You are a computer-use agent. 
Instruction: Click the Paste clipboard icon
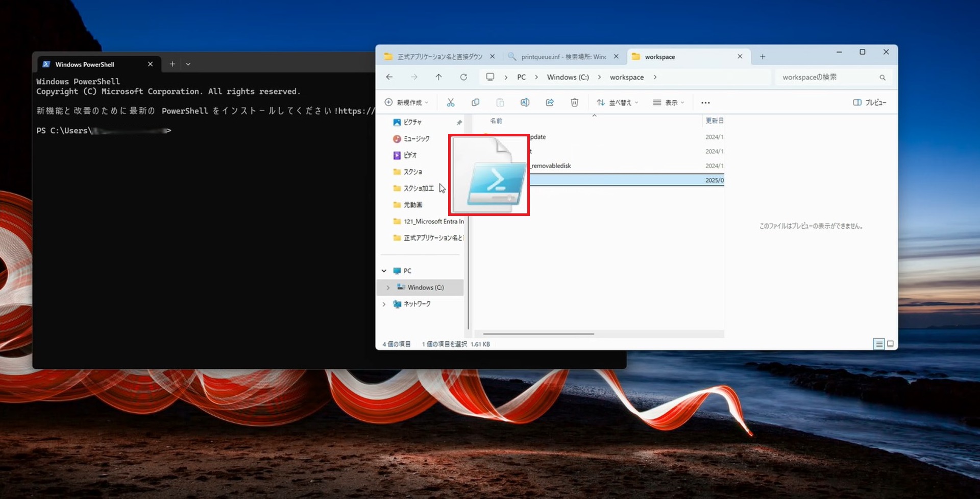pyautogui.click(x=500, y=103)
